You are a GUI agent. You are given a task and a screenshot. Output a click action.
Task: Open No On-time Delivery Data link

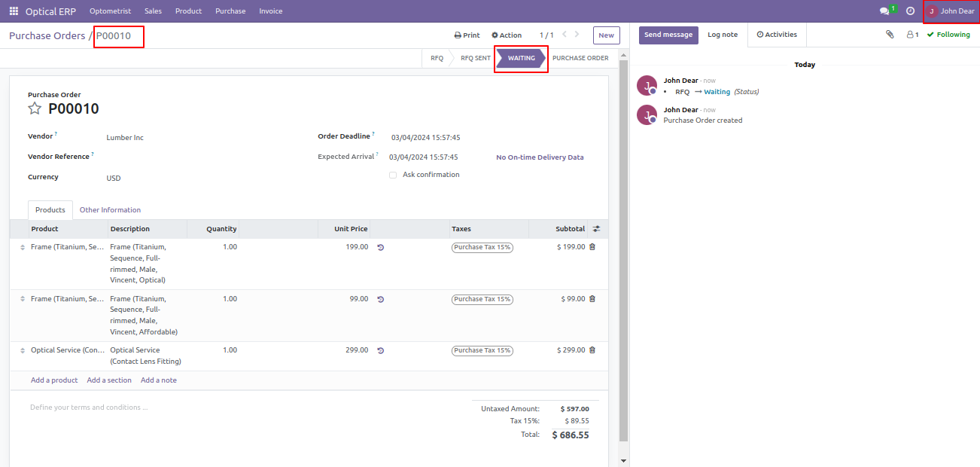pyautogui.click(x=540, y=157)
